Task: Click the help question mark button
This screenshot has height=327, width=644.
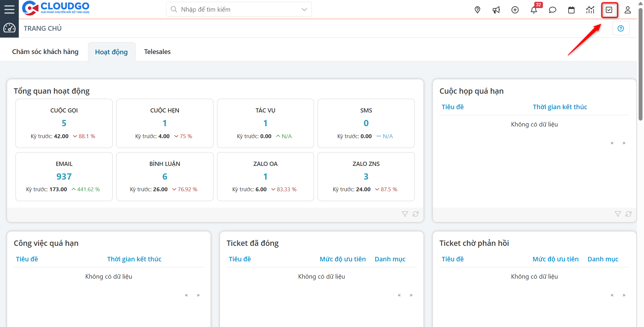Action: [x=621, y=28]
